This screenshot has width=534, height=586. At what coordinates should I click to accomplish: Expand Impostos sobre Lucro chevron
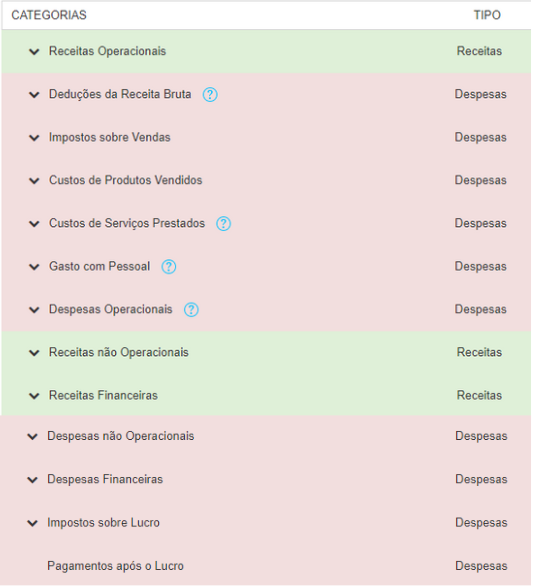[33, 523]
